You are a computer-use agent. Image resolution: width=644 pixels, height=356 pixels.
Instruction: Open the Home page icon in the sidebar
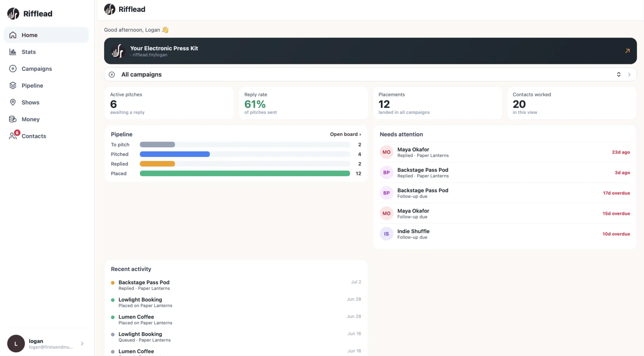[13, 35]
